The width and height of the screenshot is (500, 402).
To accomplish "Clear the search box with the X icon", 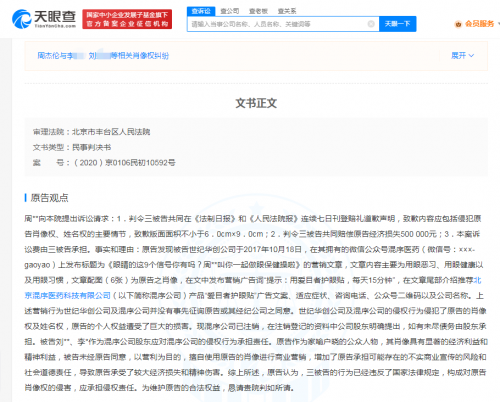I will [x=371, y=24].
